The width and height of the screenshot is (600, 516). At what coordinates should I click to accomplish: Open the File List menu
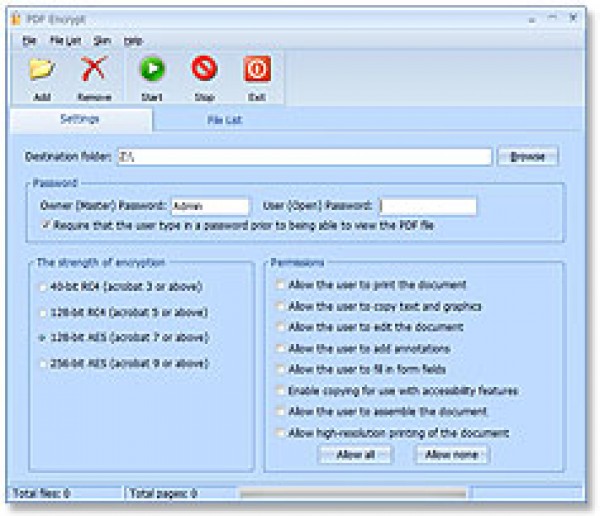point(65,41)
